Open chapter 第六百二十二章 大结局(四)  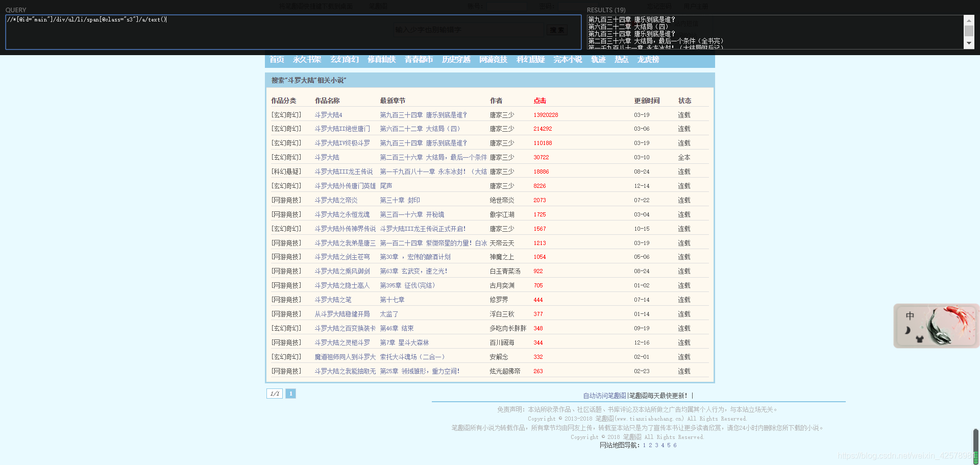click(421, 129)
